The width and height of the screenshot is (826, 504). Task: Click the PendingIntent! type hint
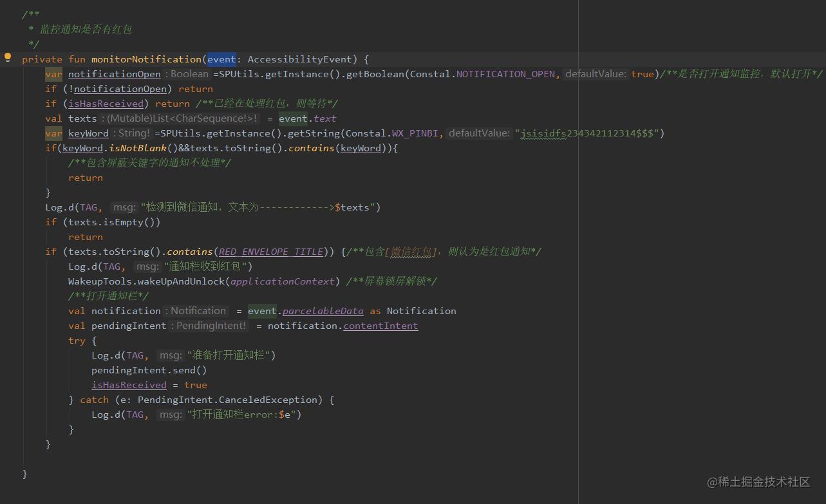click(x=210, y=326)
